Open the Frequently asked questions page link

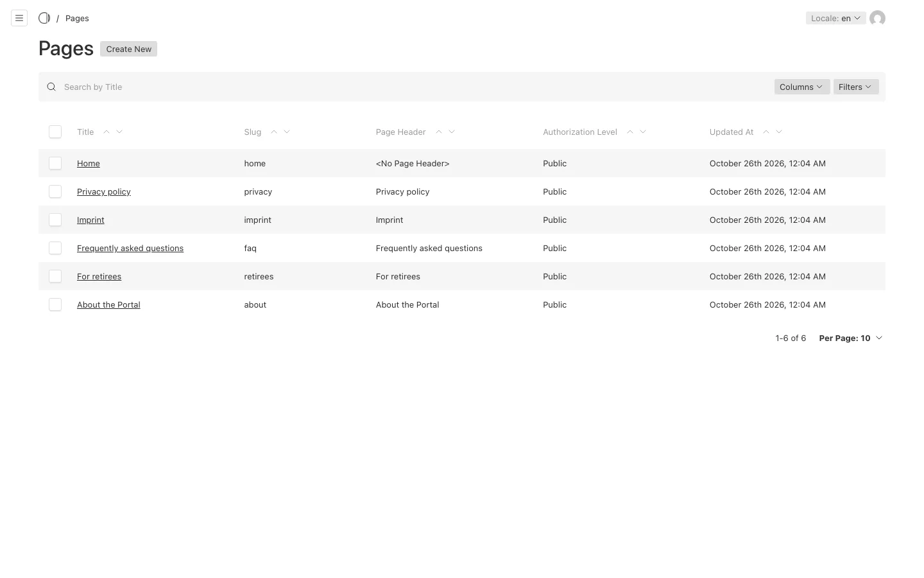click(x=130, y=248)
